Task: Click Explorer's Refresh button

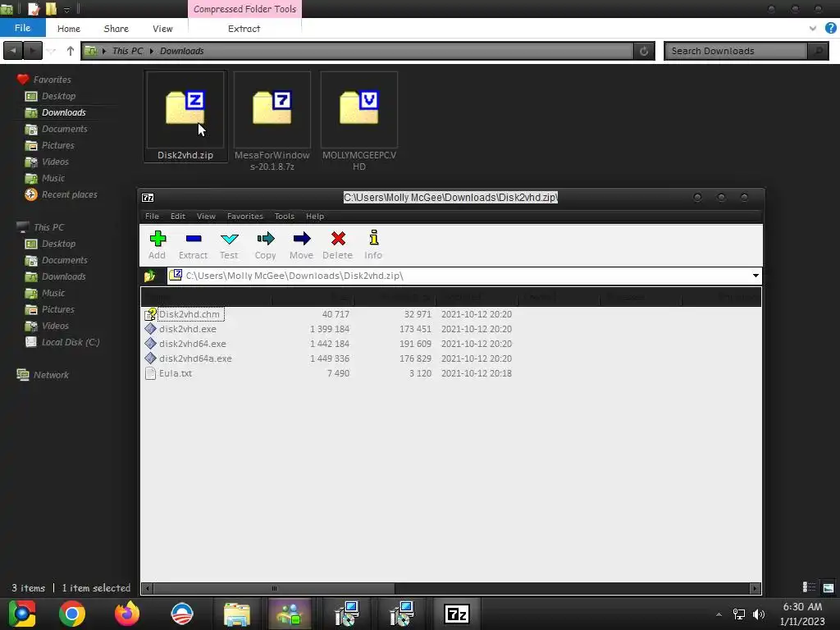Action: click(x=644, y=51)
